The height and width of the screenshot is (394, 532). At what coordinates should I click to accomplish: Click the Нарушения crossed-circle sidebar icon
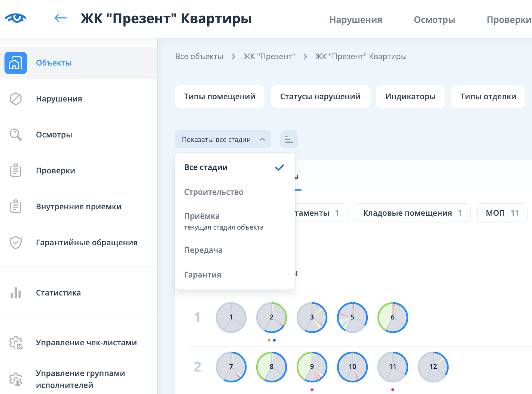pos(16,99)
